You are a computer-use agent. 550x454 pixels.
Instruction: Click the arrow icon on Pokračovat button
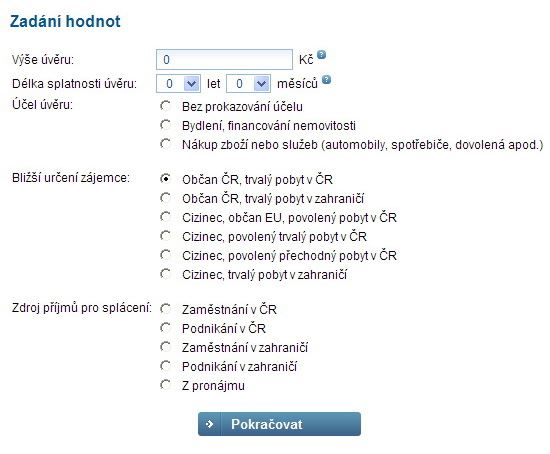pyautogui.click(x=209, y=424)
